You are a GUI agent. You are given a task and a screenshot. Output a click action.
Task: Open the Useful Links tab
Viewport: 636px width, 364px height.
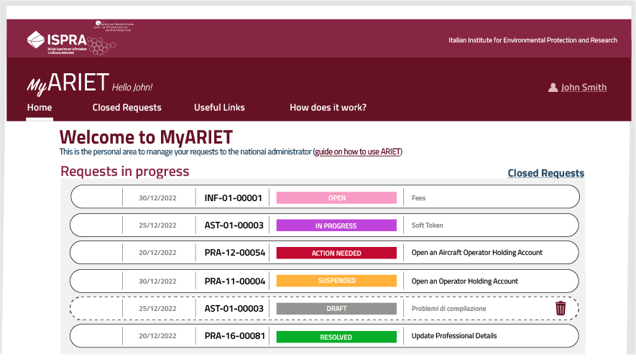[x=219, y=108]
